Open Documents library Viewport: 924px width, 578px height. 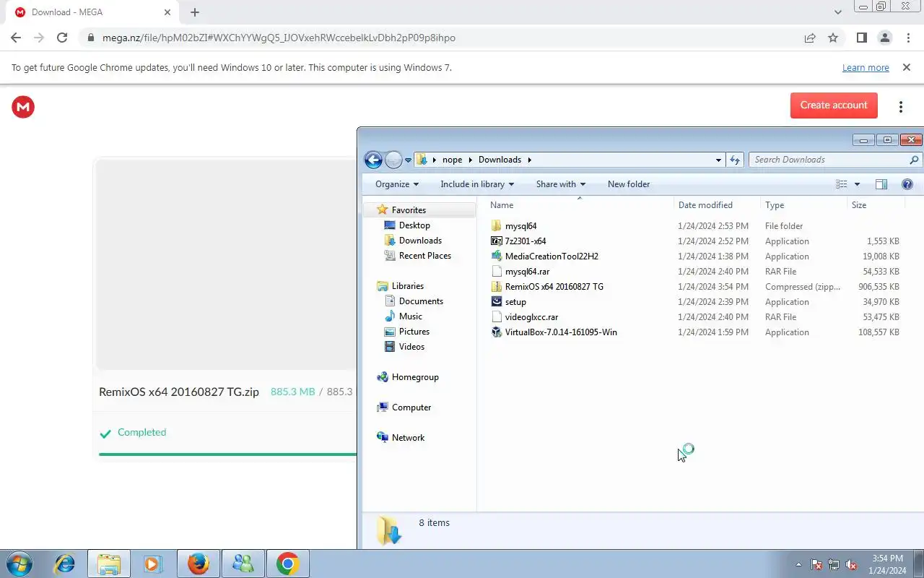click(x=420, y=301)
